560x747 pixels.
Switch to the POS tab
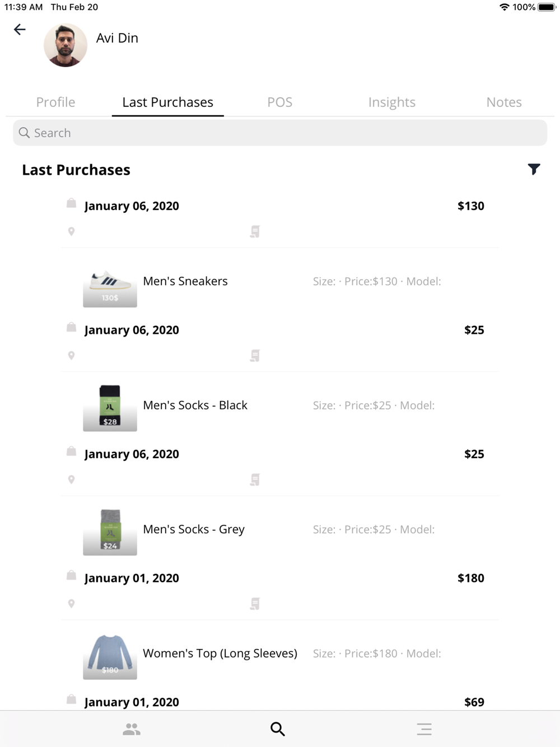pyautogui.click(x=279, y=102)
